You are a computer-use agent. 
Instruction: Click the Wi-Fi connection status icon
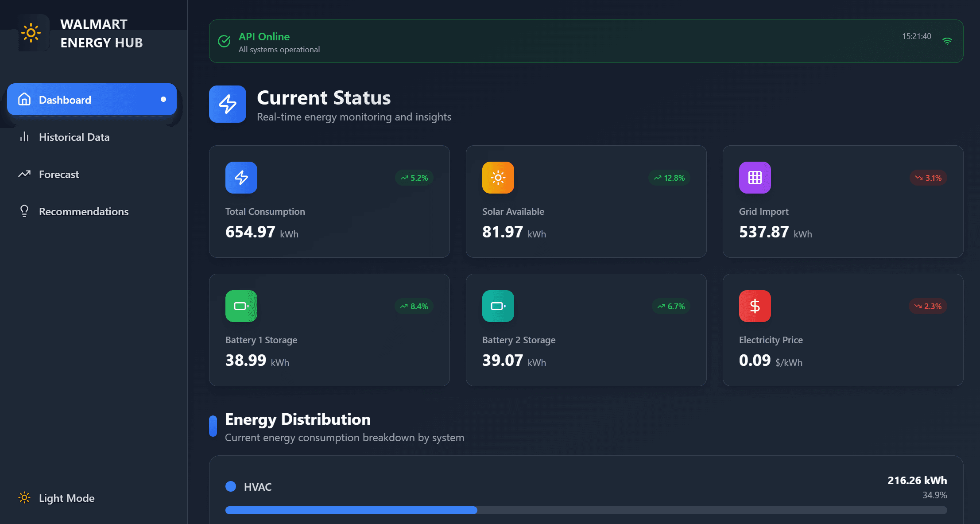click(x=947, y=41)
